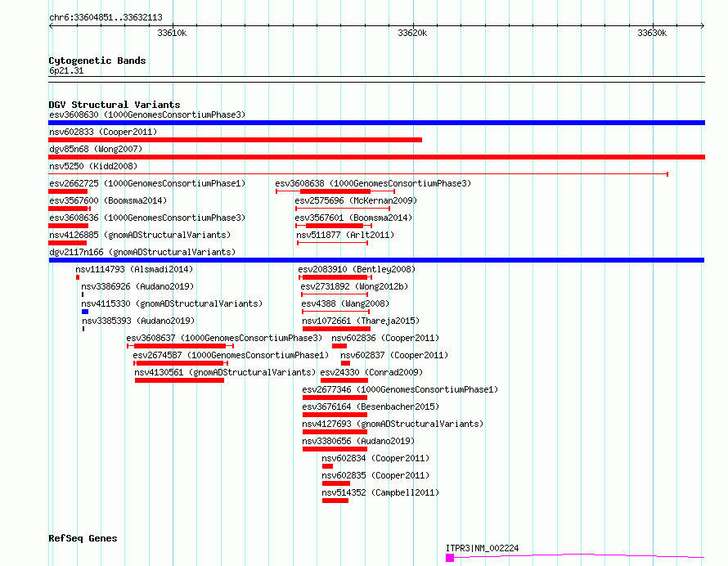Click the small blue nsv4115330 glyph
Viewport: 728px width, 566px height.
[x=85, y=312]
